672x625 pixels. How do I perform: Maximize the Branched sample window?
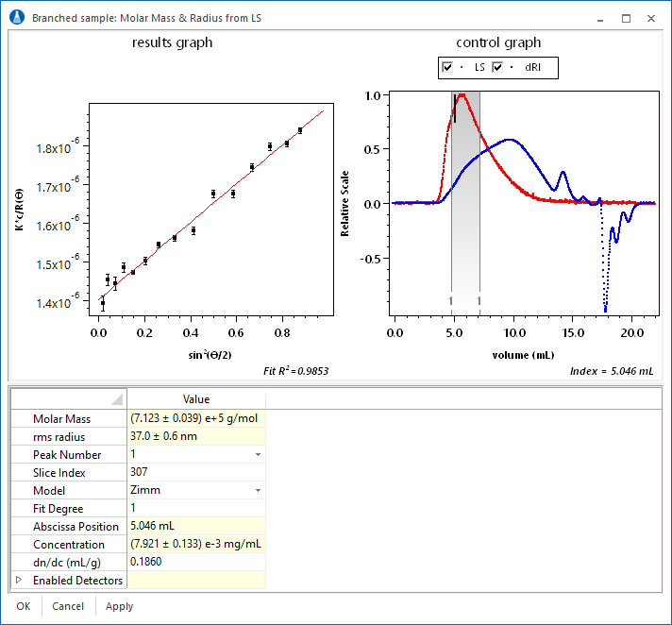(x=626, y=18)
